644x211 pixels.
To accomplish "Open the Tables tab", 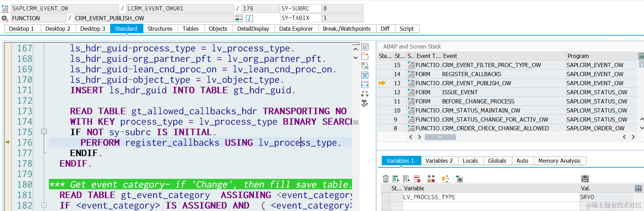I will 191,29.
